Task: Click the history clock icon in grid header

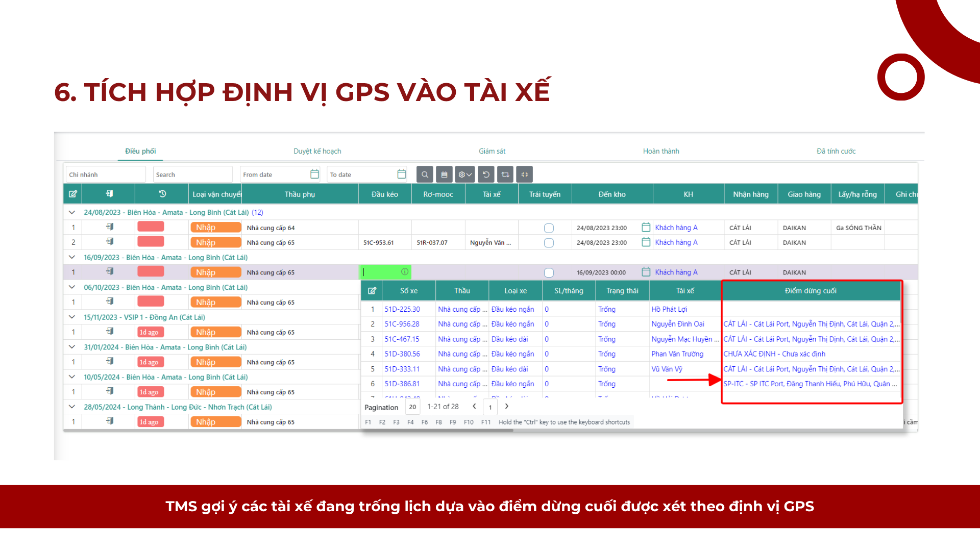Action: pyautogui.click(x=162, y=194)
